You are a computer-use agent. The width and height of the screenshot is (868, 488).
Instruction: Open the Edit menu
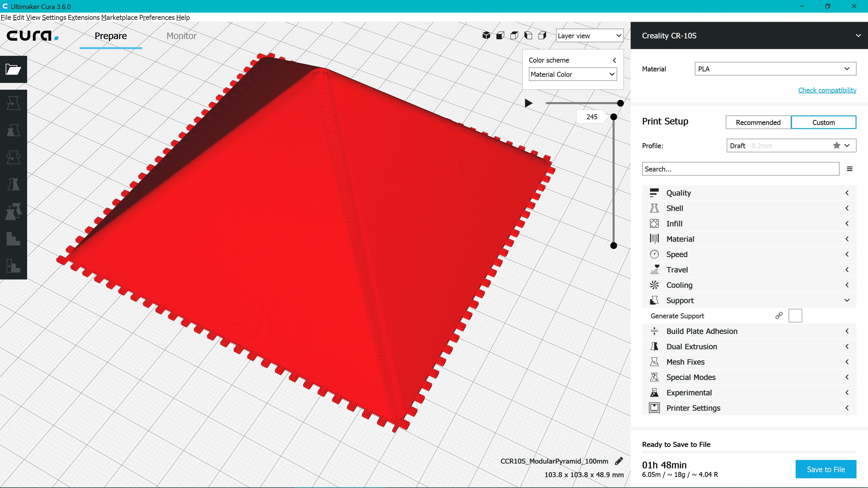19,18
